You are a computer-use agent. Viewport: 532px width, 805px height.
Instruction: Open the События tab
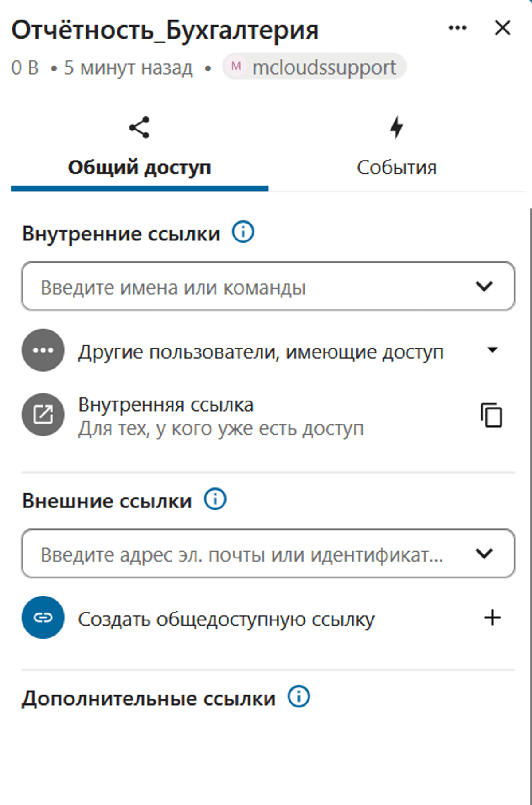point(396,167)
